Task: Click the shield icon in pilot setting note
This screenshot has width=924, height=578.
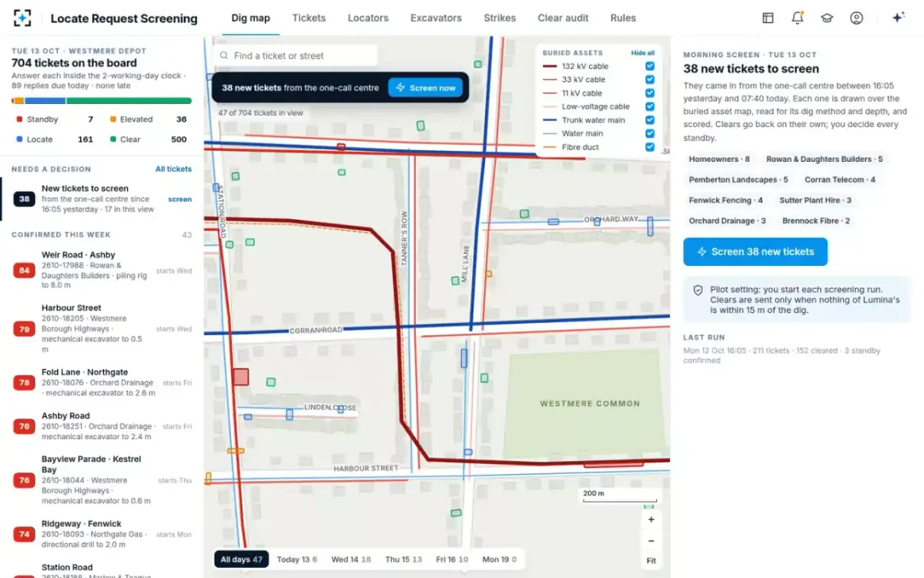Action: pos(698,290)
